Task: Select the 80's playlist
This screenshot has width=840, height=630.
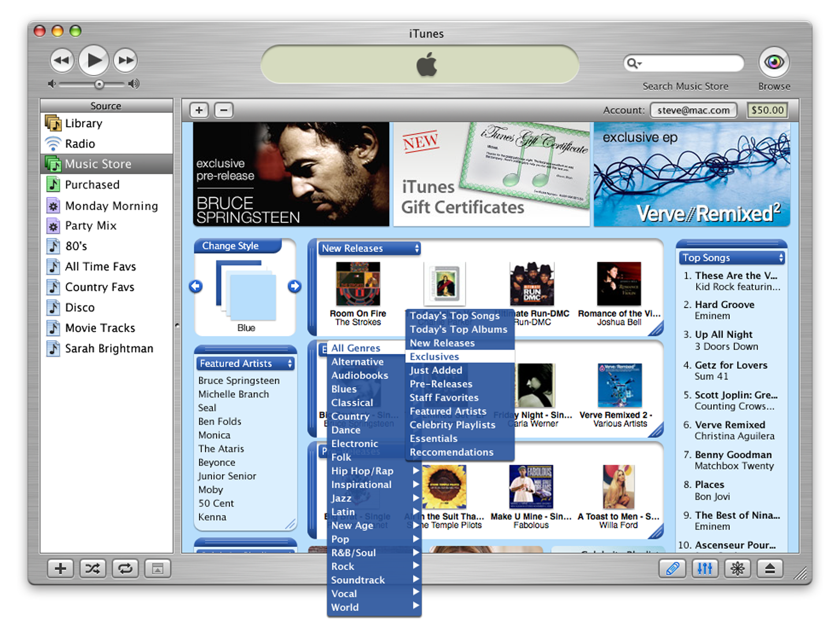Action: 107,246
